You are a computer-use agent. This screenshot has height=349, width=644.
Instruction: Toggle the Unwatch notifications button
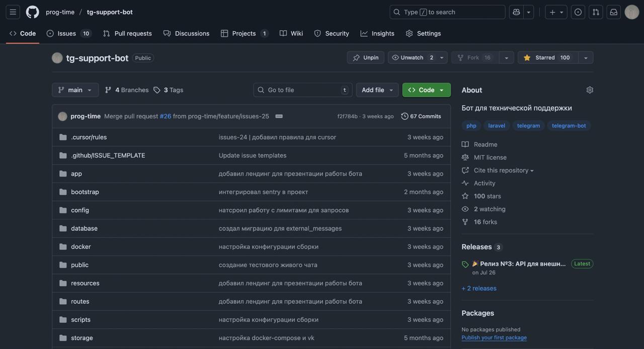click(x=412, y=57)
